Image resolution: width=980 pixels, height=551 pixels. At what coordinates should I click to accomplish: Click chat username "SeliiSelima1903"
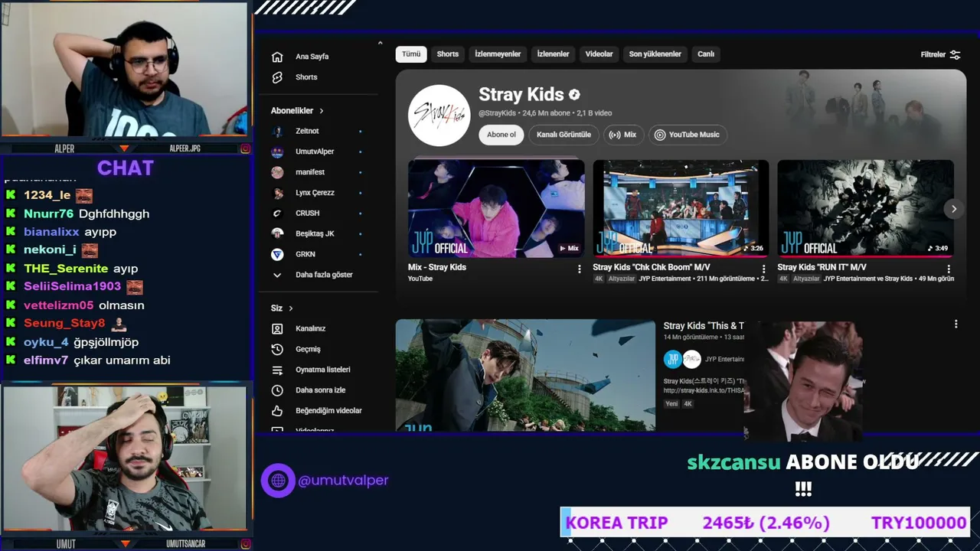click(72, 286)
